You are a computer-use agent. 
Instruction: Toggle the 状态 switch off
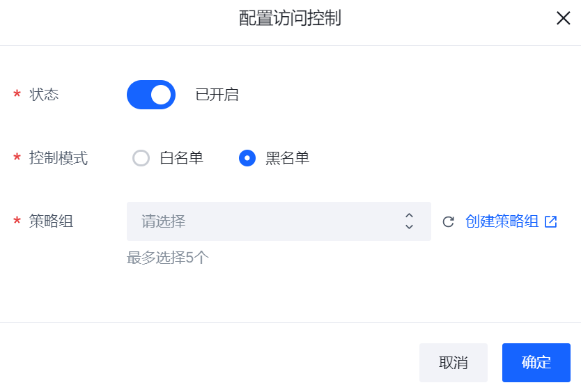(x=151, y=95)
